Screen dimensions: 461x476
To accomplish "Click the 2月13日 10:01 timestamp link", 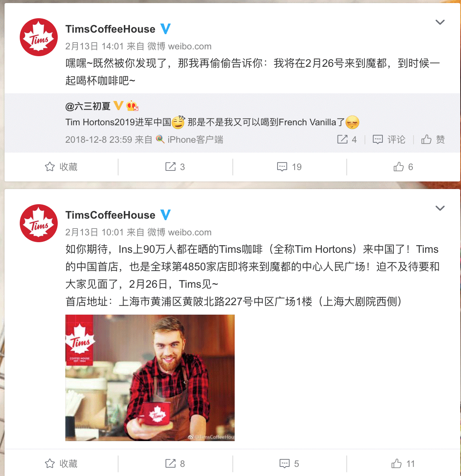I will click(95, 232).
